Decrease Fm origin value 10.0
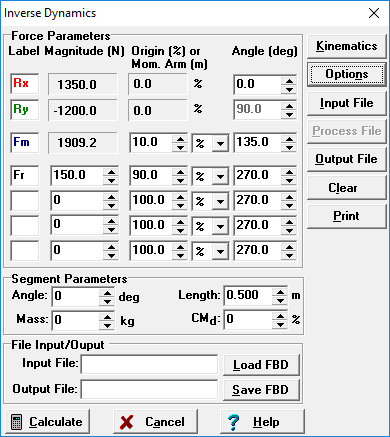This screenshot has width=390, height=437. coord(180,148)
